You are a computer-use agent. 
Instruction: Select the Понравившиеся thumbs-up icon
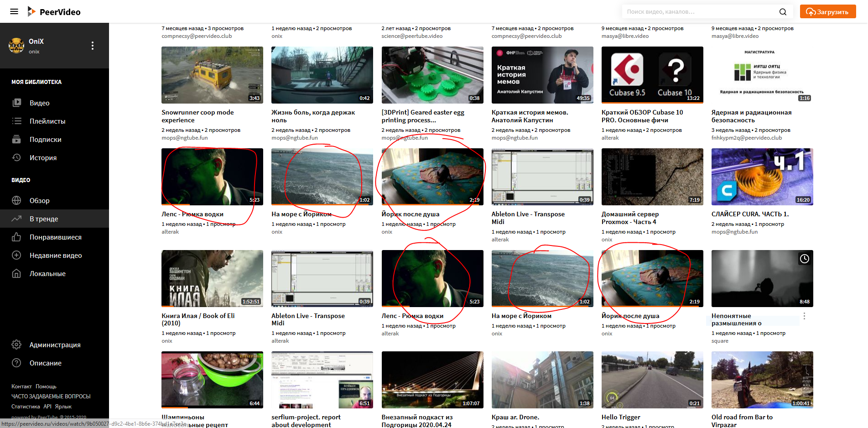click(17, 237)
